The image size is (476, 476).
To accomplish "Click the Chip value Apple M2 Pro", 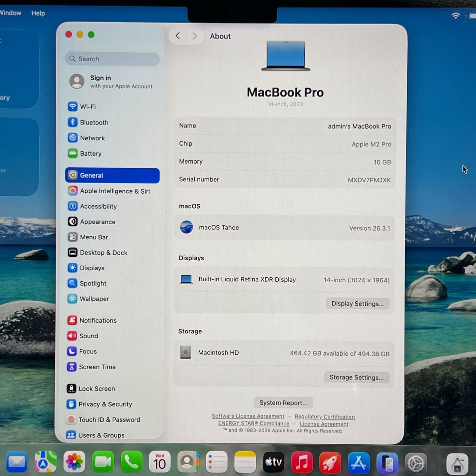I will point(371,144).
